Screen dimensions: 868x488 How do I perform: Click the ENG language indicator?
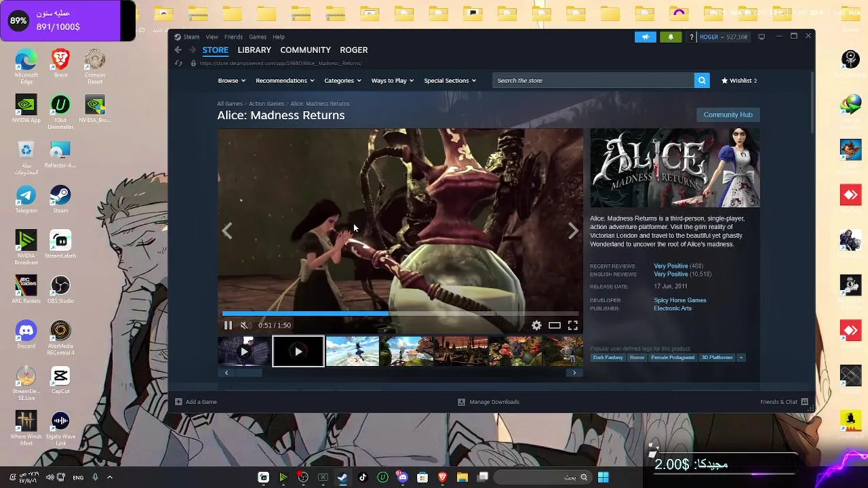[78, 478]
